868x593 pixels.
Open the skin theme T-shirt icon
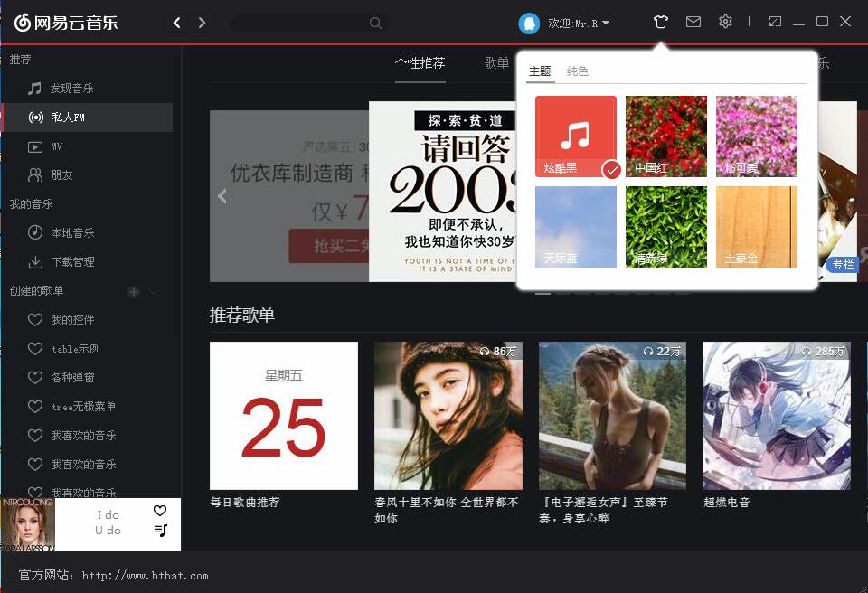pos(661,22)
